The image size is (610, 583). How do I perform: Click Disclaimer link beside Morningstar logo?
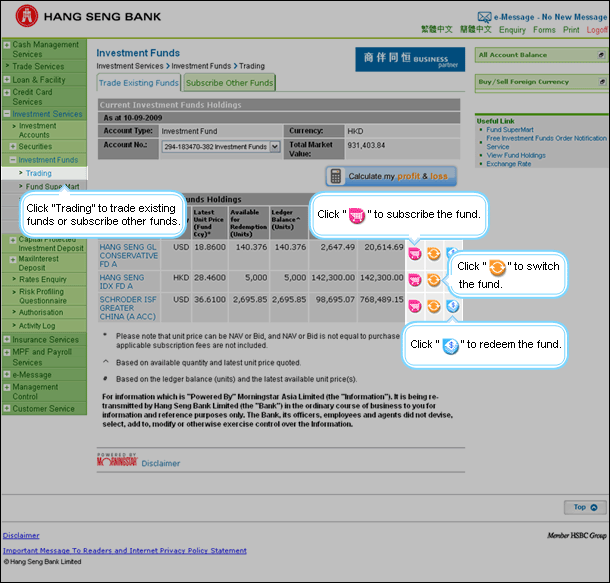pos(161,463)
